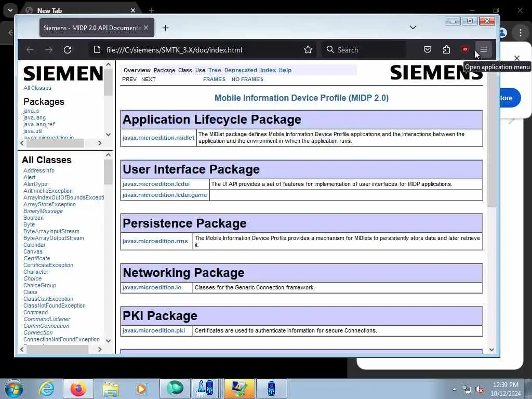
Task: Launch Internet Explorer from the taskbar
Action: (x=46, y=389)
